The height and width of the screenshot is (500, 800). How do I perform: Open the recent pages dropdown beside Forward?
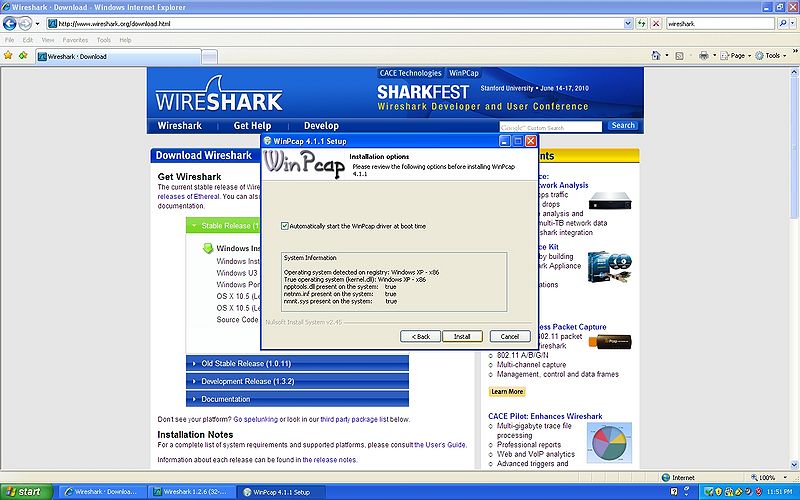[37, 23]
